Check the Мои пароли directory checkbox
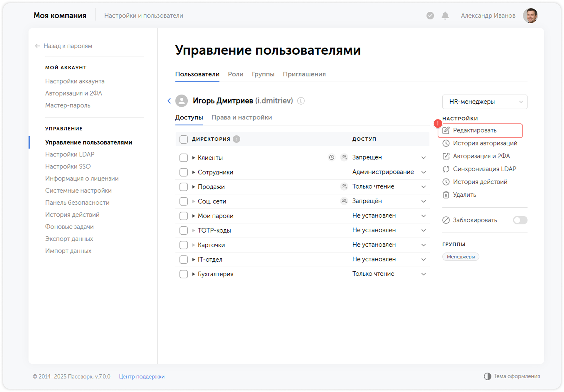 coord(183,216)
